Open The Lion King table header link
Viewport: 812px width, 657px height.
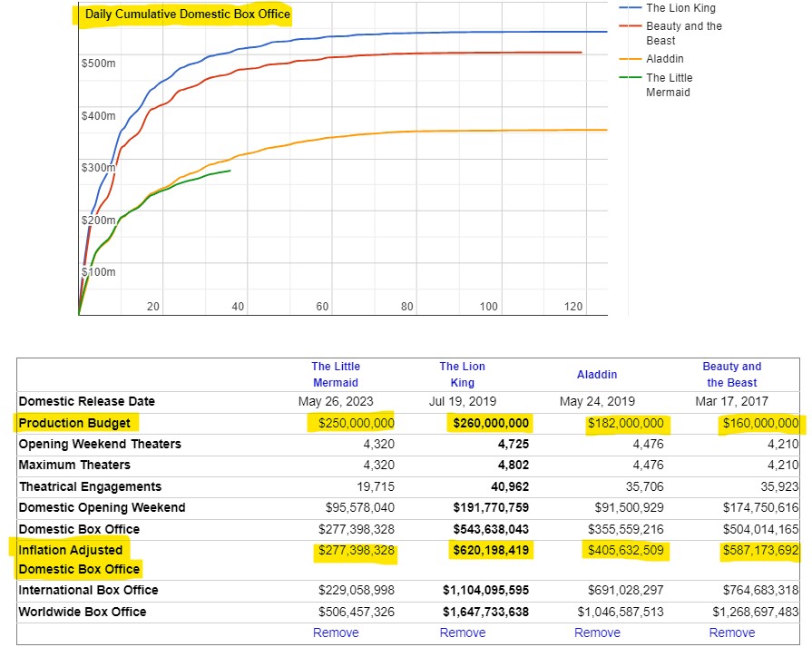[x=463, y=375]
